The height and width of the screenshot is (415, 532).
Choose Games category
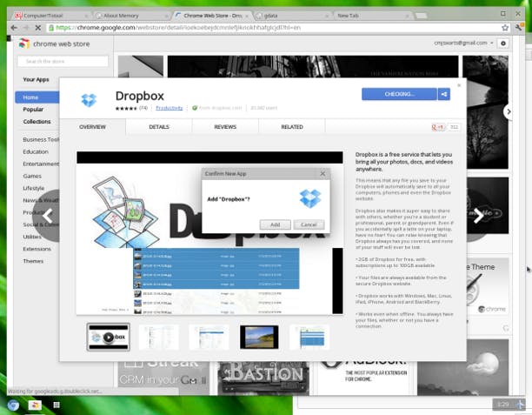click(32, 176)
